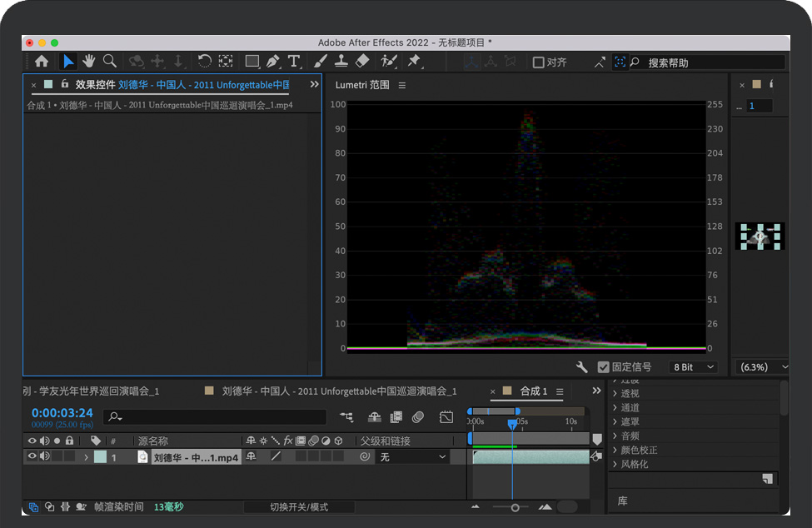This screenshot has height=528, width=812.
Task: Select the Clone Stamp tool
Action: [x=341, y=61]
